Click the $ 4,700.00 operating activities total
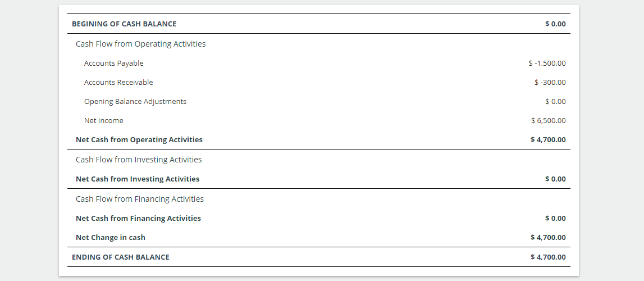Screen dimensions: 644x281 coord(548,140)
